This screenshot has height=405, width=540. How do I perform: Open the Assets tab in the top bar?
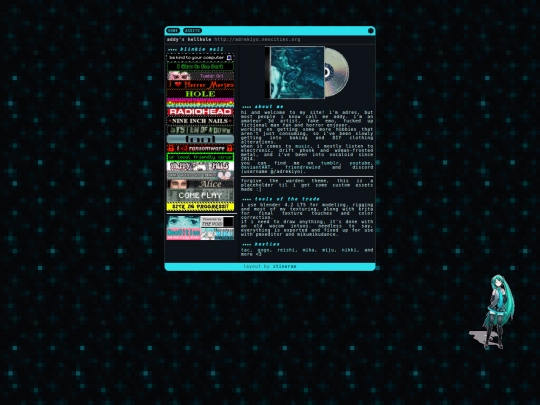pos(193,31)
